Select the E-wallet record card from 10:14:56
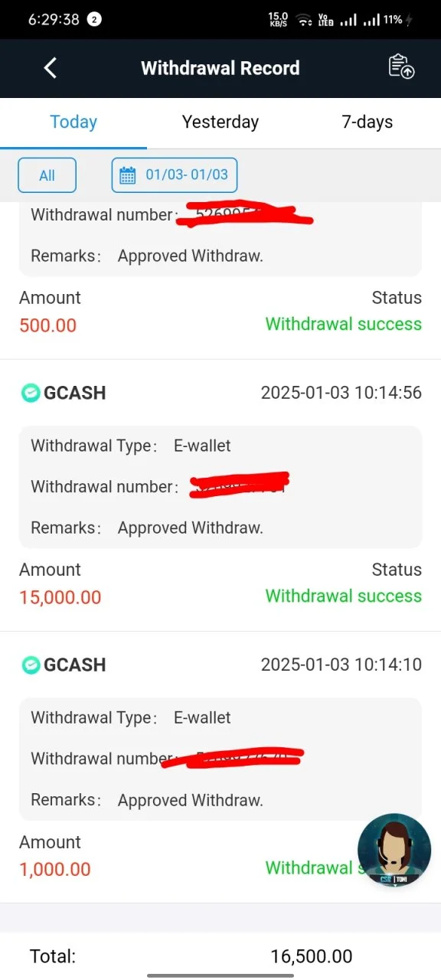Screen dimensions: 441x980 (220, 487)
